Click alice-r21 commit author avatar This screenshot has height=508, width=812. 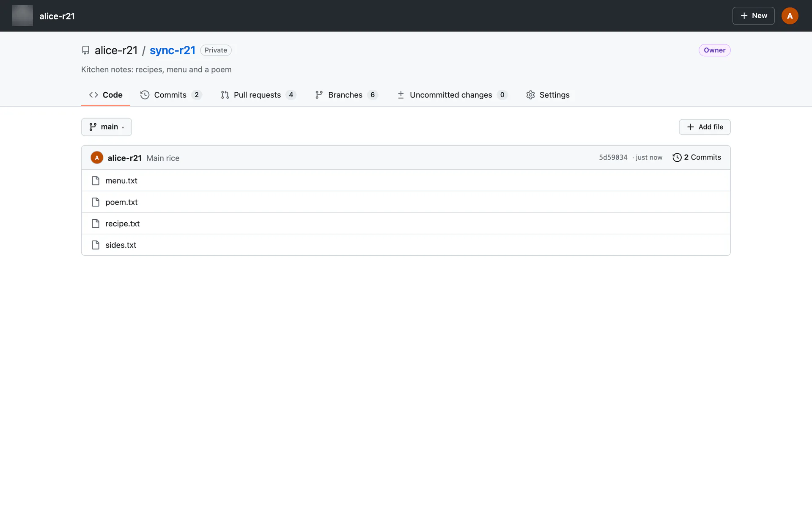point(97,157)
